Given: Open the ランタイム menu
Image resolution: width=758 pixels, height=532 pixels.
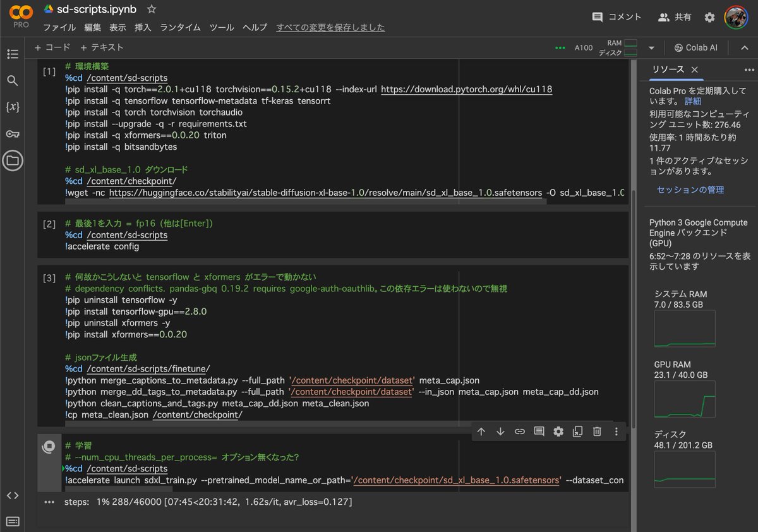Looking at the screenshot, I should coord(181,28).
